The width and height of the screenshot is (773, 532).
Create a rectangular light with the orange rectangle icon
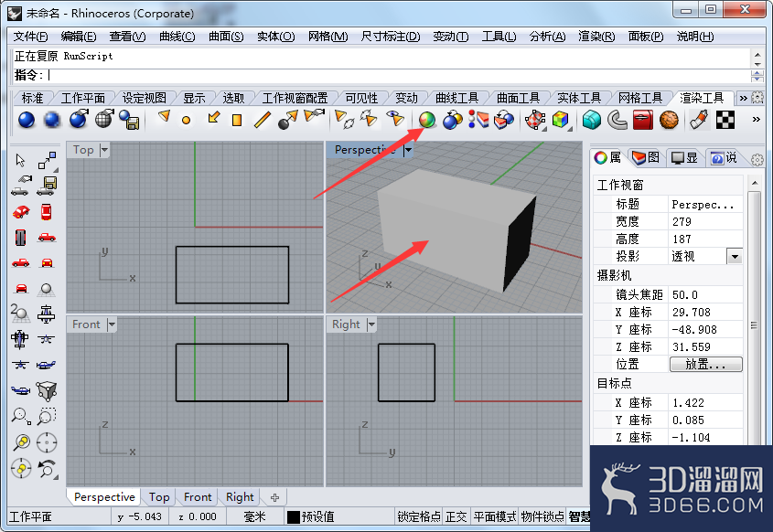(x=237, y=120)
